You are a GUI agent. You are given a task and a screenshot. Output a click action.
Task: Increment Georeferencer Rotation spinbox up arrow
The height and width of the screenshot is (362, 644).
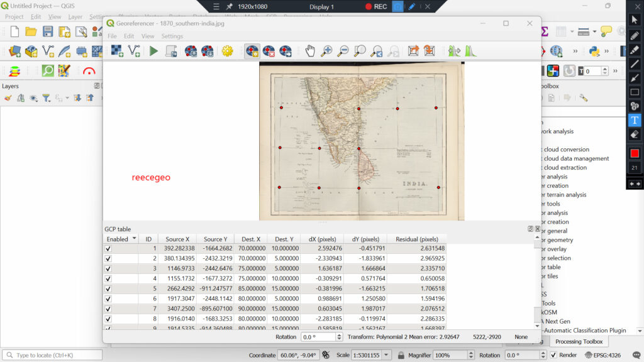point(339,335)
